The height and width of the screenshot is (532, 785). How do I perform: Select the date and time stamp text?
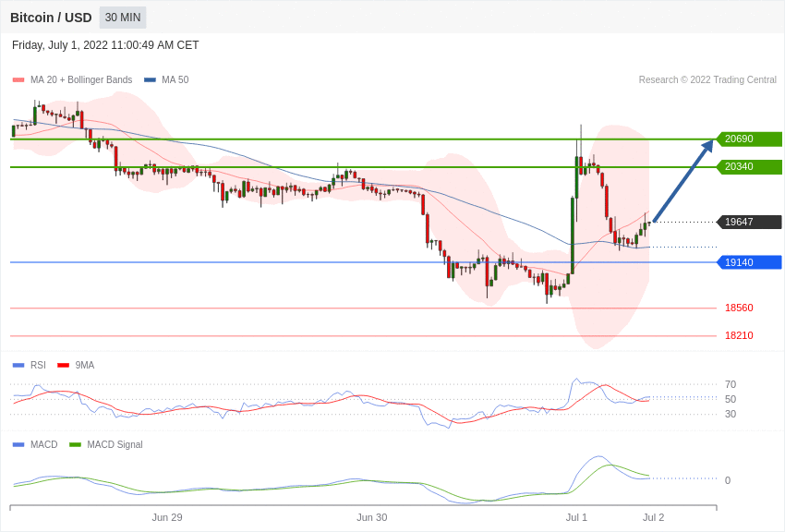click(x=105, y=45)
